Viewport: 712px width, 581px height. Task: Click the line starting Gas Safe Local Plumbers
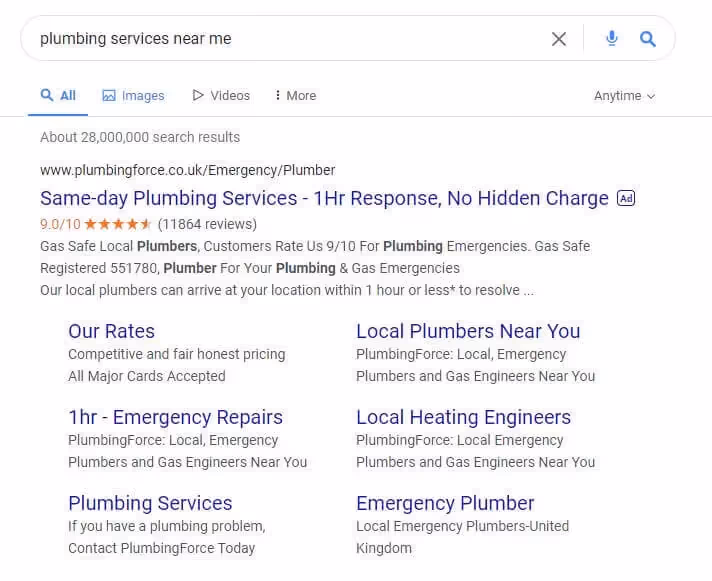pyautogui.click(x=315, y=246)
